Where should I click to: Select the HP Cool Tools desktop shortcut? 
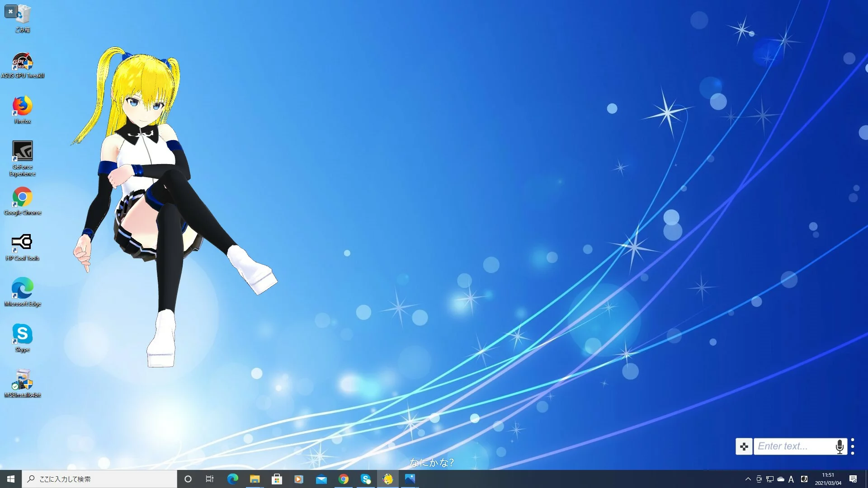[23, 247]
